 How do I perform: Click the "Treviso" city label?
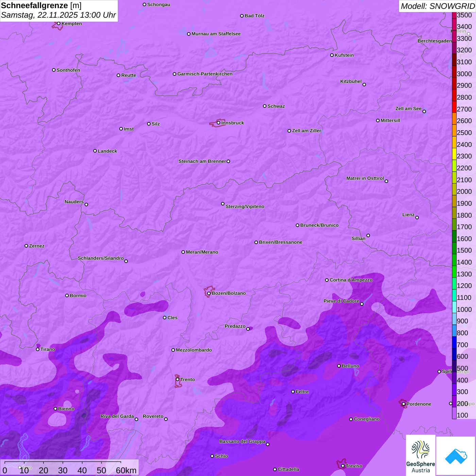354,466
